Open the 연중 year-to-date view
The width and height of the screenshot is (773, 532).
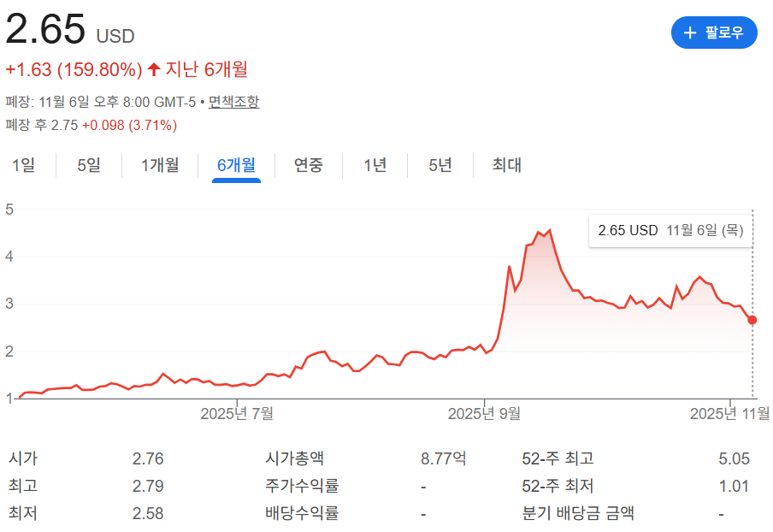(307, 165)
